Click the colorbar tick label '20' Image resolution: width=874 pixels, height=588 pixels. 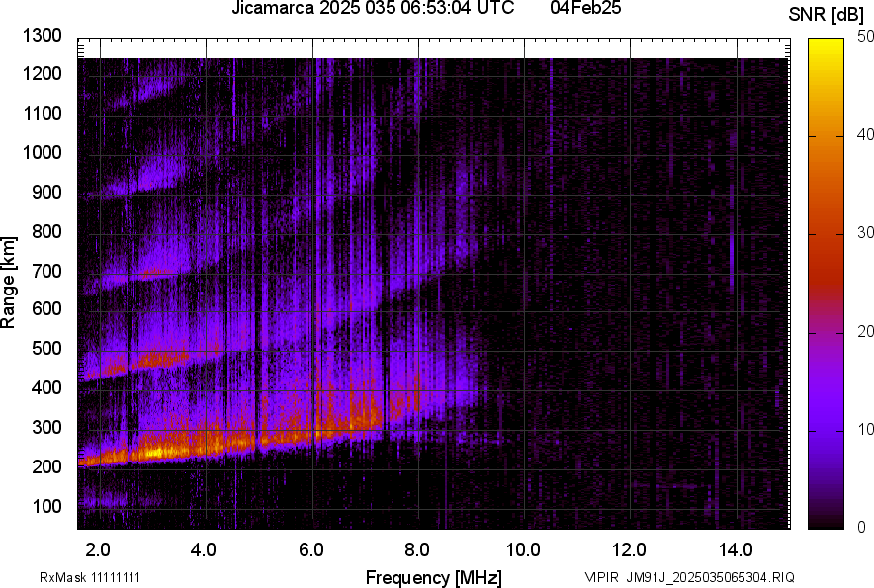[x=865, y=331]
